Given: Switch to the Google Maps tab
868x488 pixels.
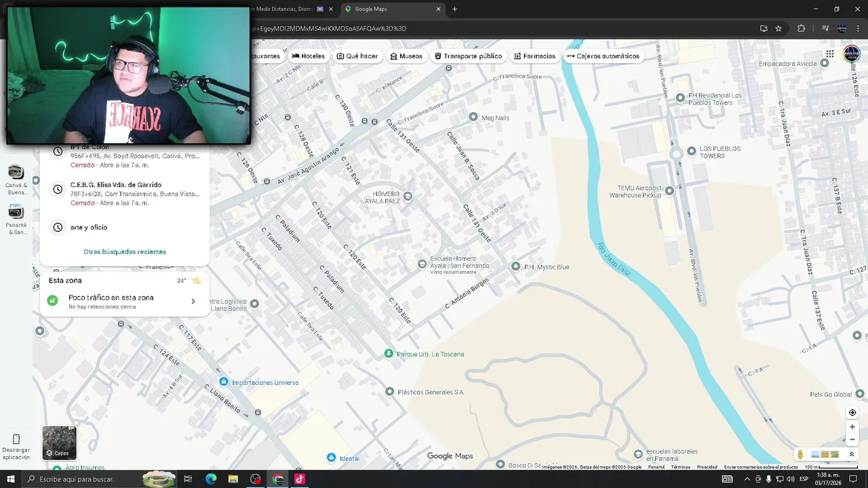Looking at the screenshot, I should tap(392, 9).
